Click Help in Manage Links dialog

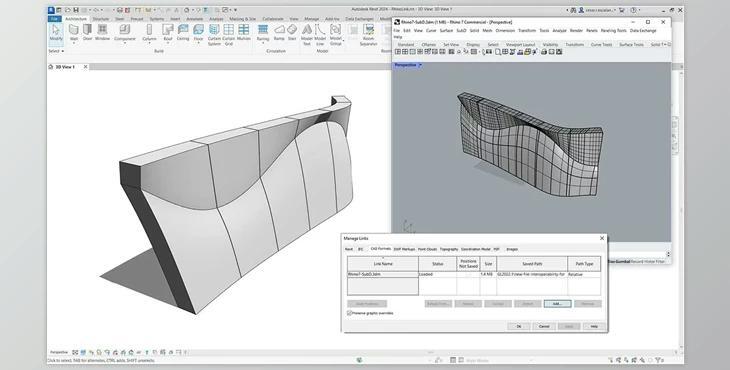tap(594, 327)
